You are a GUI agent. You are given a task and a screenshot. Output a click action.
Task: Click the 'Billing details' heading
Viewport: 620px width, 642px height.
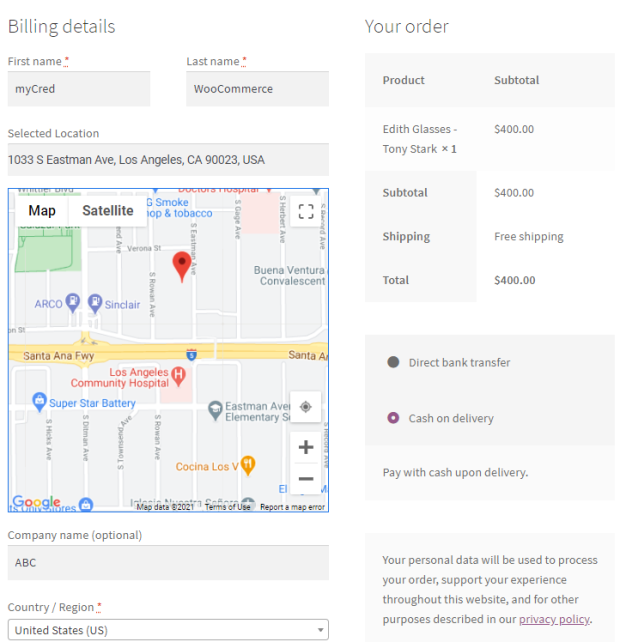61,27
